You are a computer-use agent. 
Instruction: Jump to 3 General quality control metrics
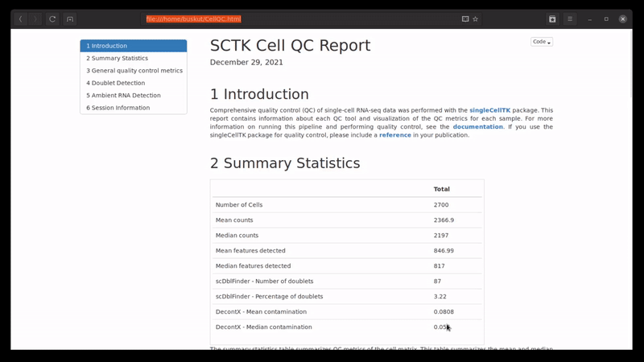(x=134, y=71)
